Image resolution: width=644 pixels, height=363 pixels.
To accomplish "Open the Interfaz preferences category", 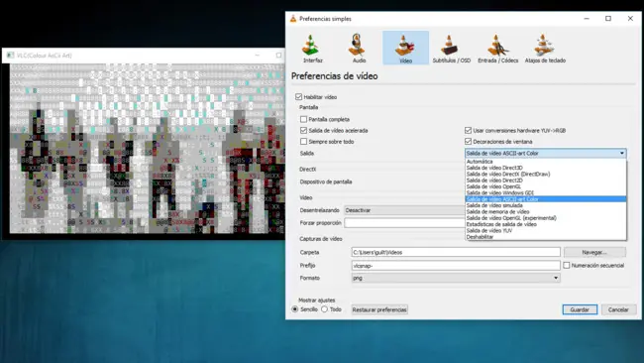I will click(x=312, y=48).
